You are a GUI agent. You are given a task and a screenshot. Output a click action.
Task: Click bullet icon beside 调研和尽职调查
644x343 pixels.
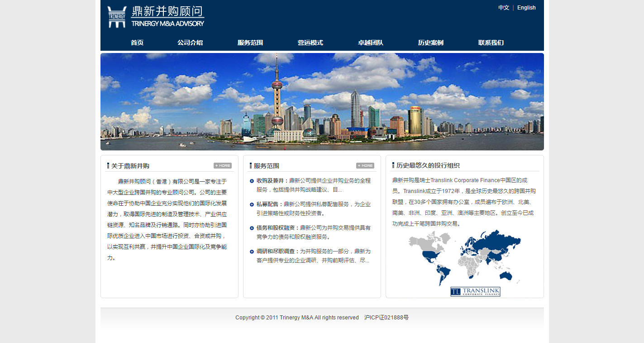252,251
